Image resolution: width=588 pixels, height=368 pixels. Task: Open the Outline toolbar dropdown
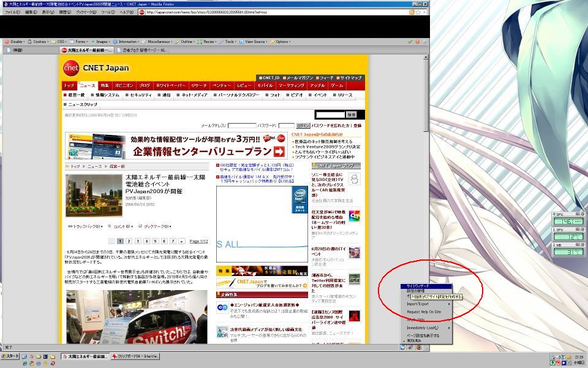click(x=185, y=42)
